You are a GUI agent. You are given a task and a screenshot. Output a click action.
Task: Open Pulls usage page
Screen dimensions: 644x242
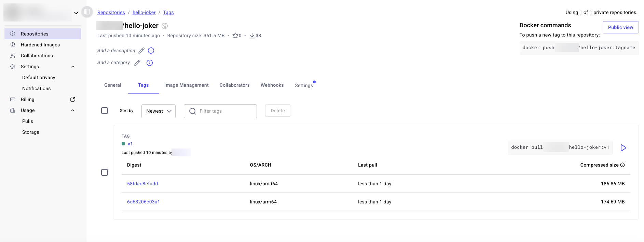click(28, 121)
